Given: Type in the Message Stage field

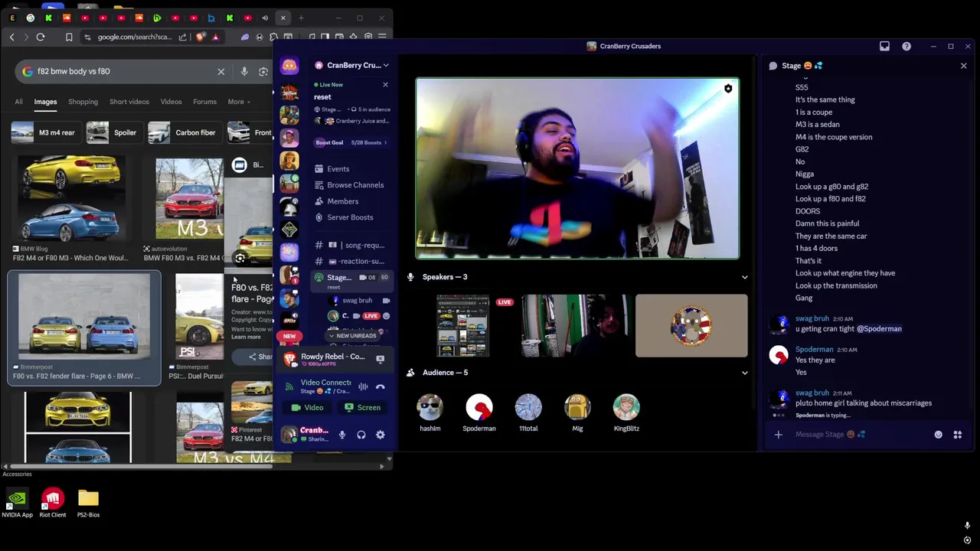Looking at the screenshot, I should click(x=857, y=435).
